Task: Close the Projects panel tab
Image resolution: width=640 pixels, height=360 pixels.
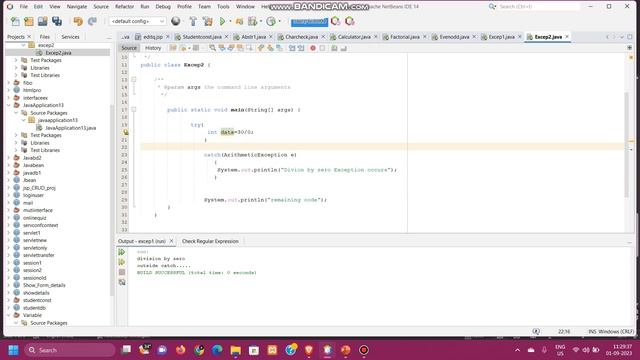Action: (x=29, y=37)
